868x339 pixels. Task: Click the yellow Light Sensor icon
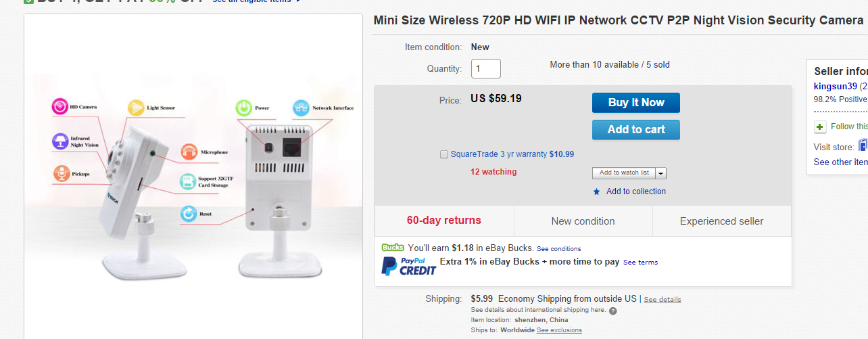click(x=136, y=107)
